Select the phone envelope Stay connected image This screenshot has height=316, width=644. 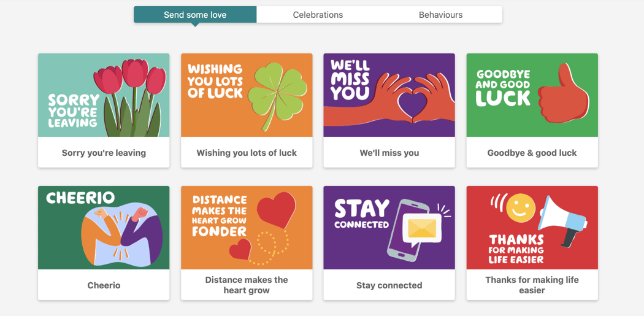pyautogui.click(x=389, y=228)
